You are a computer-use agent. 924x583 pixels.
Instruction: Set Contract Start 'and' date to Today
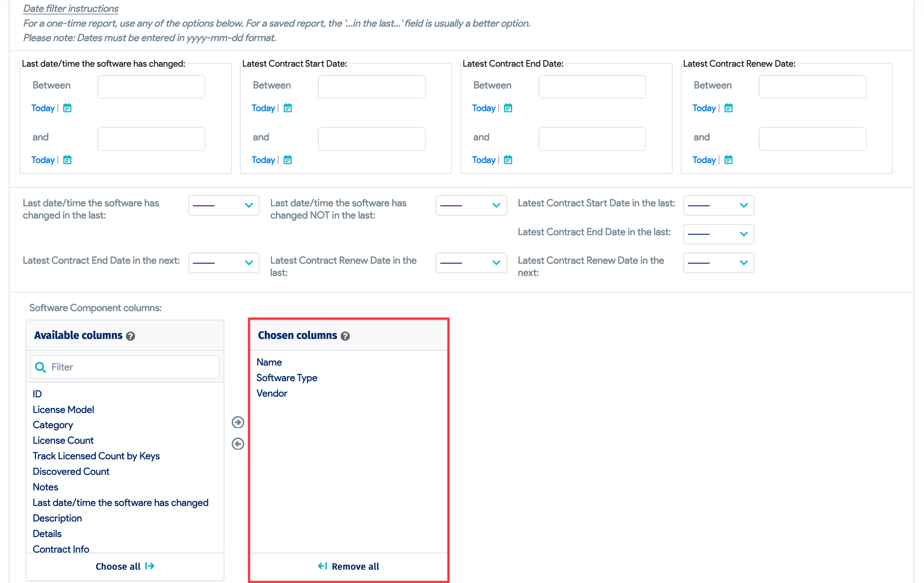point(263,160)
